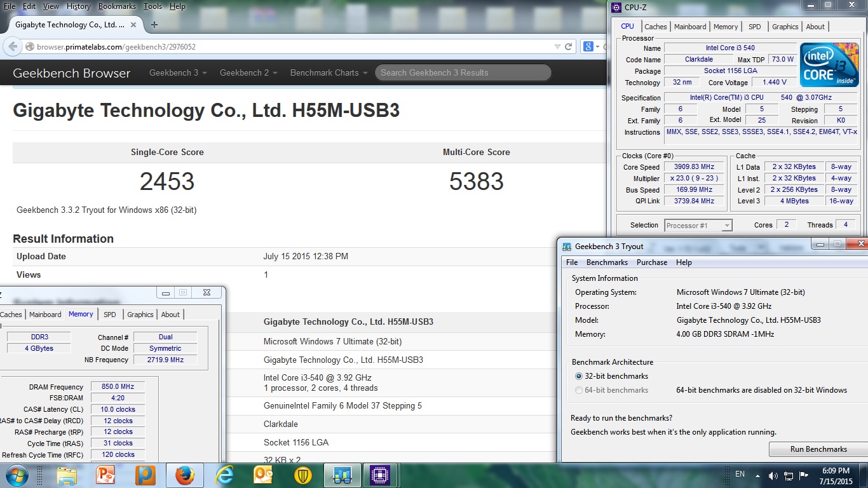Click the EN language indicator
Image resolution: width=868 pixels, height=488 pixels.
tap(740, 474)
